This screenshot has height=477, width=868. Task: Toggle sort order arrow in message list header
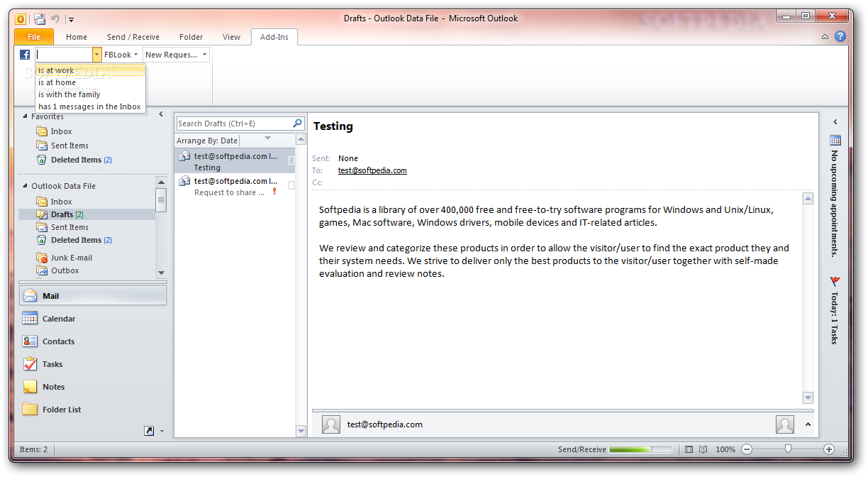[x=267, y=138]
